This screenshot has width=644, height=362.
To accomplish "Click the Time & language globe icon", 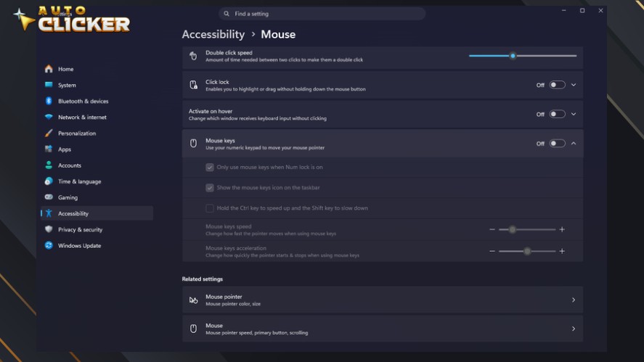I will pos(49,181).
